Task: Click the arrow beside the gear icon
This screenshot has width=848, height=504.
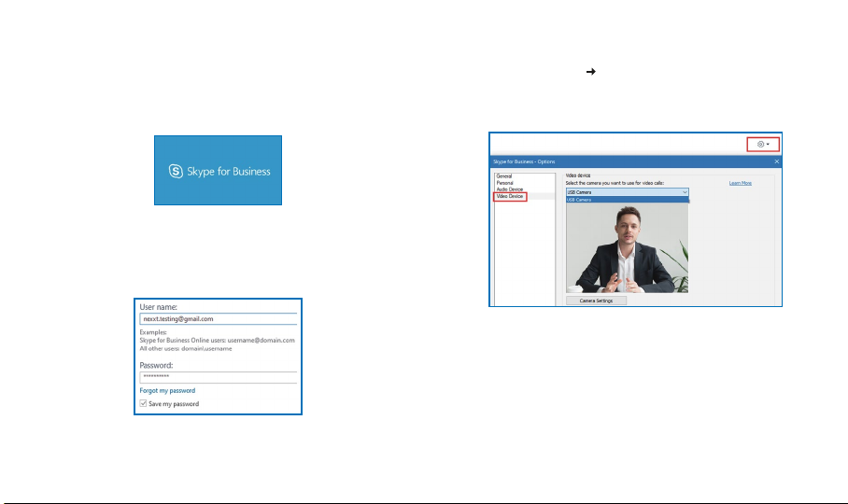Action: [x=768, y=145]
